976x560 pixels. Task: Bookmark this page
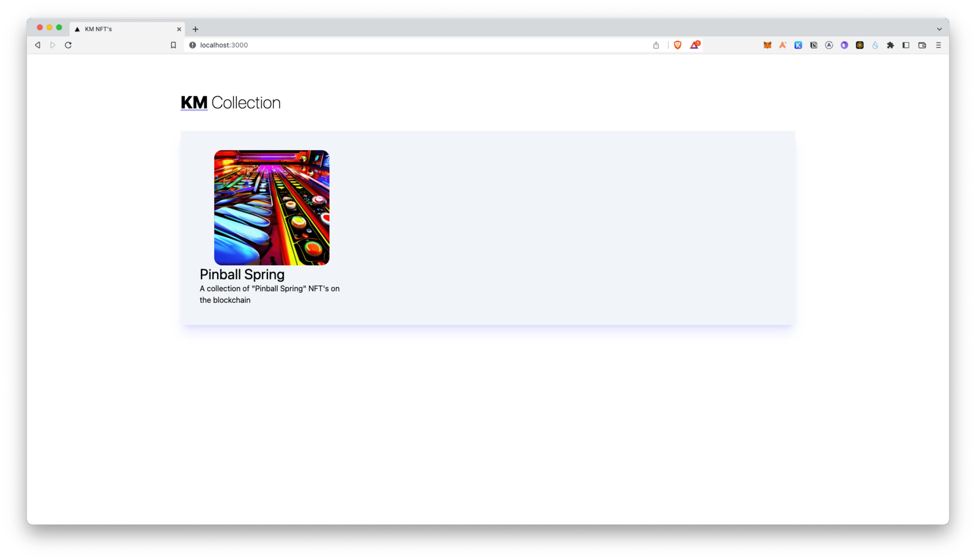coord(173,45)
